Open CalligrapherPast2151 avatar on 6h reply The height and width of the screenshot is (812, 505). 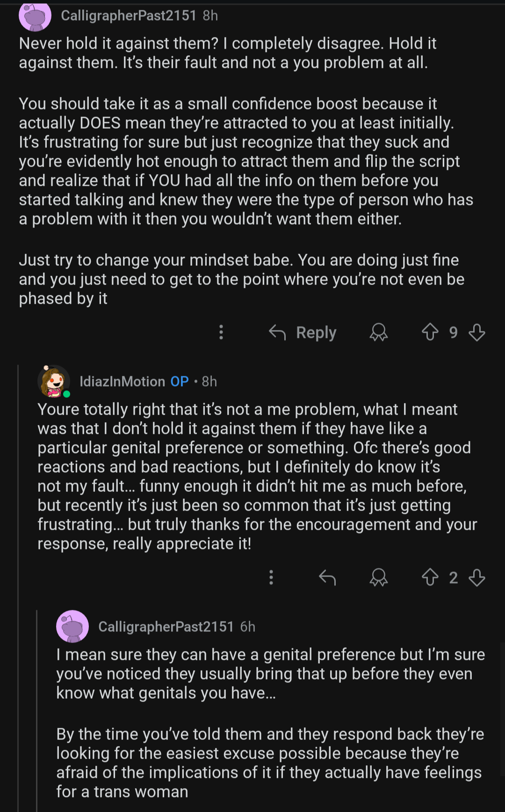tap(72, 626)
